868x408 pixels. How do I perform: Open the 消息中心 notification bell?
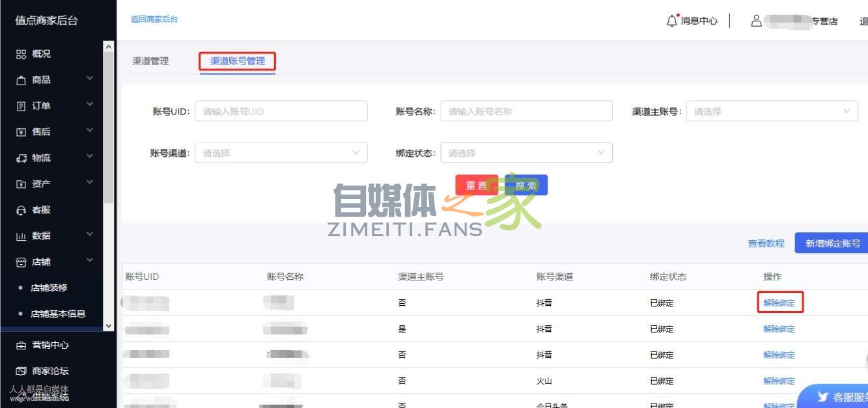pyautogui.click(x=692, y=20)
